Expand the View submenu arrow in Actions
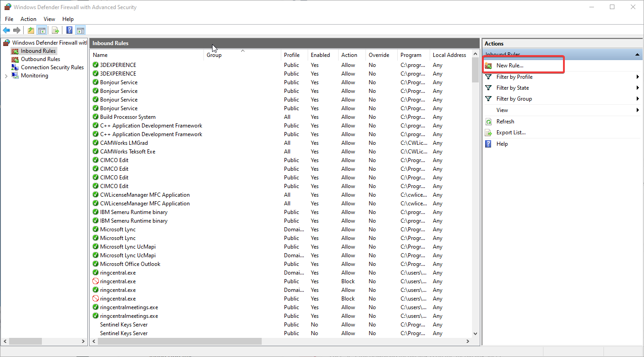This screenshot has height=357, width=644. click(638, 110)
